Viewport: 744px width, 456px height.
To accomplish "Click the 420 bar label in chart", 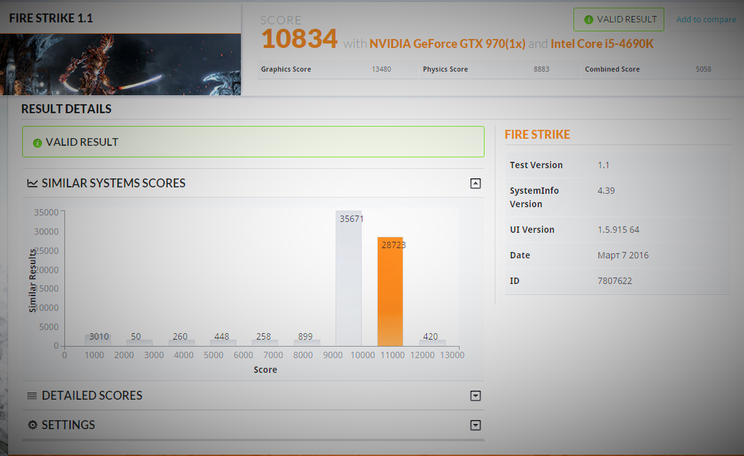I will 430,336.
